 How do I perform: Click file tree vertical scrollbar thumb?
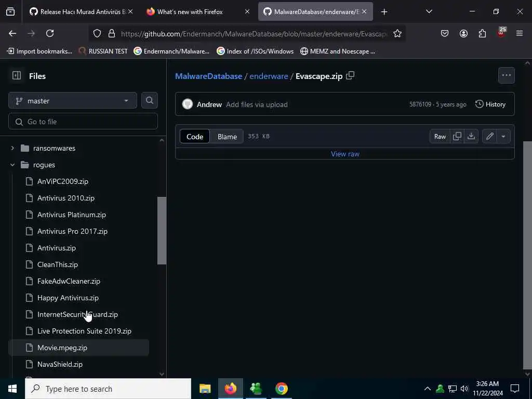(162, 231)
